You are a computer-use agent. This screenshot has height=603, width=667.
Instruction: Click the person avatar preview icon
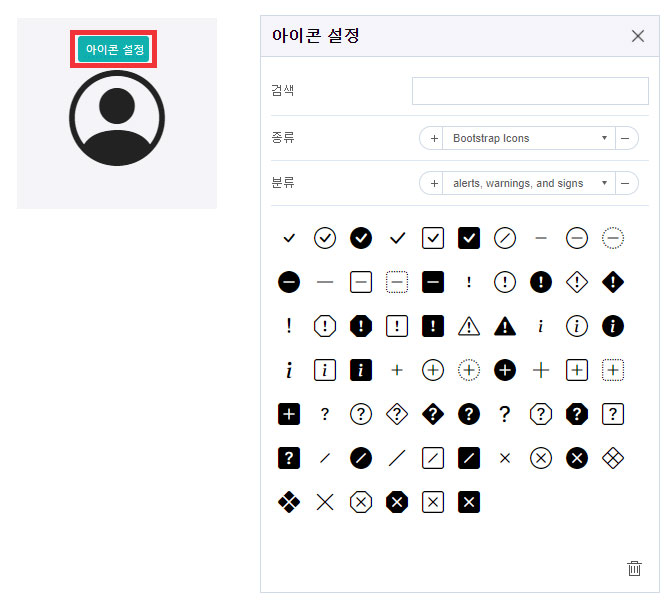point(117,119)
